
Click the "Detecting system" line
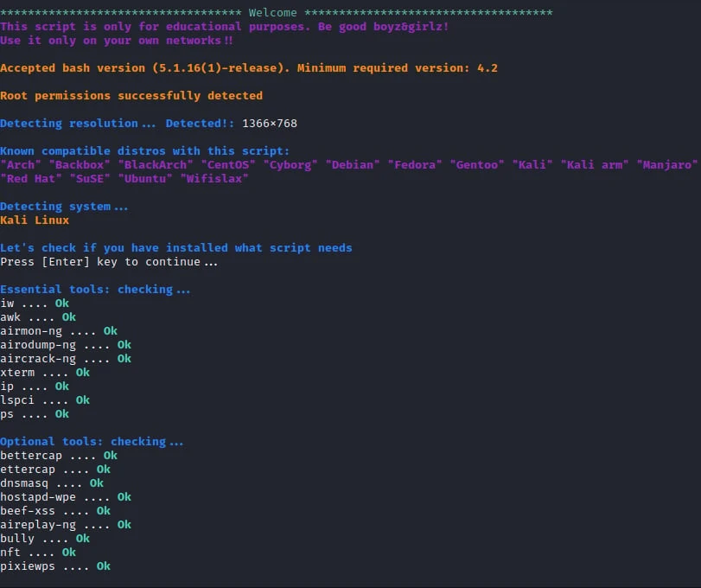(64, 207)
